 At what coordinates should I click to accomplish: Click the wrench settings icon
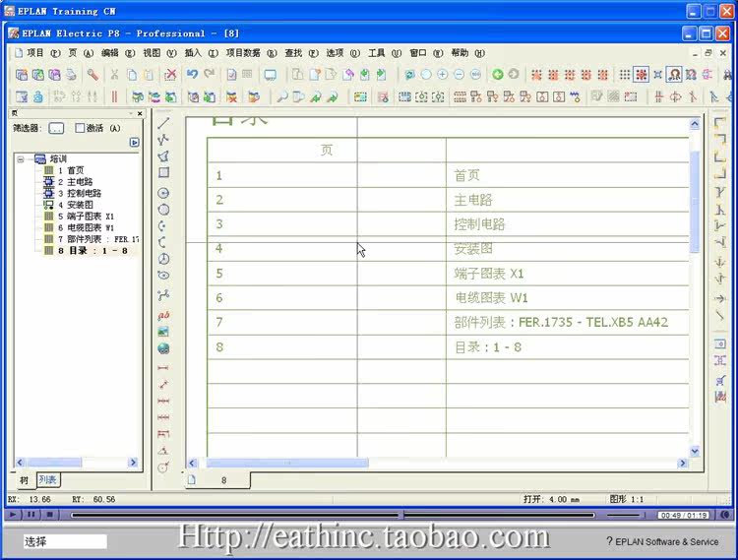point(92,75)
